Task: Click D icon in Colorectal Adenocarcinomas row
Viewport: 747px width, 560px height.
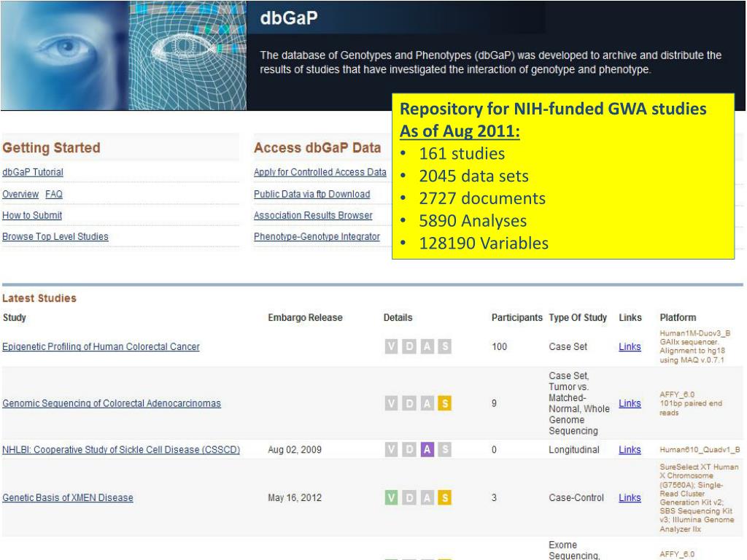Action: click(409, 403)
